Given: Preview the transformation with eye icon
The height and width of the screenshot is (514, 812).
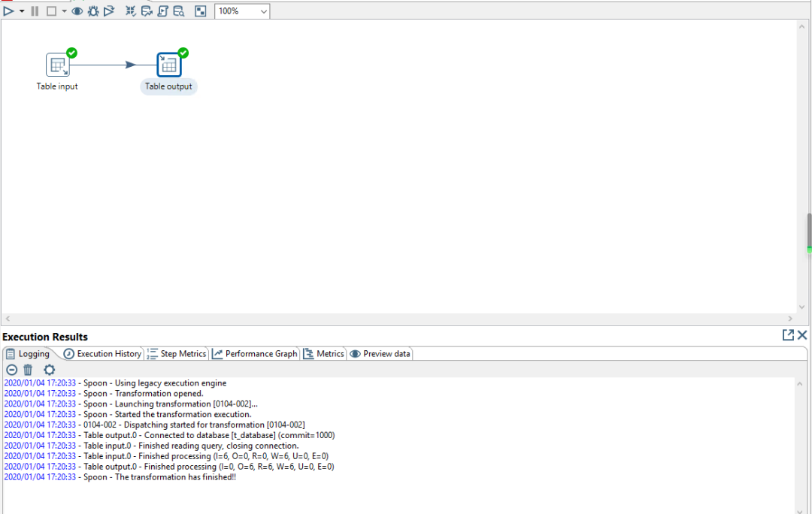Looking at the screenshot, I should 77,11.
